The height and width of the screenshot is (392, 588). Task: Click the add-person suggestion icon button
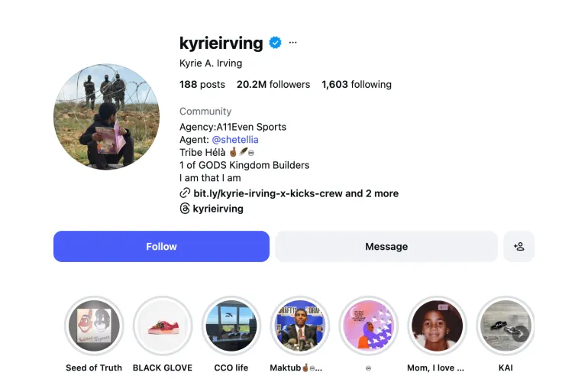519,247
